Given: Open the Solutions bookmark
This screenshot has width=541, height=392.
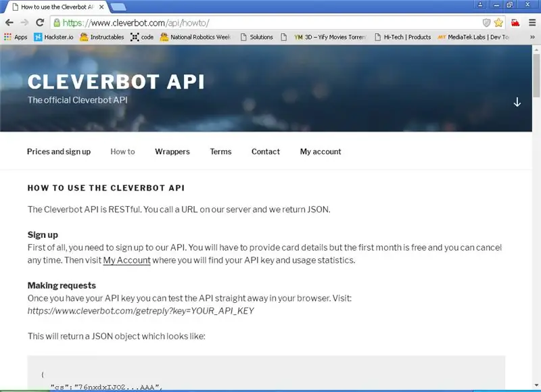Looking at the screenshot, I should 257,37.
